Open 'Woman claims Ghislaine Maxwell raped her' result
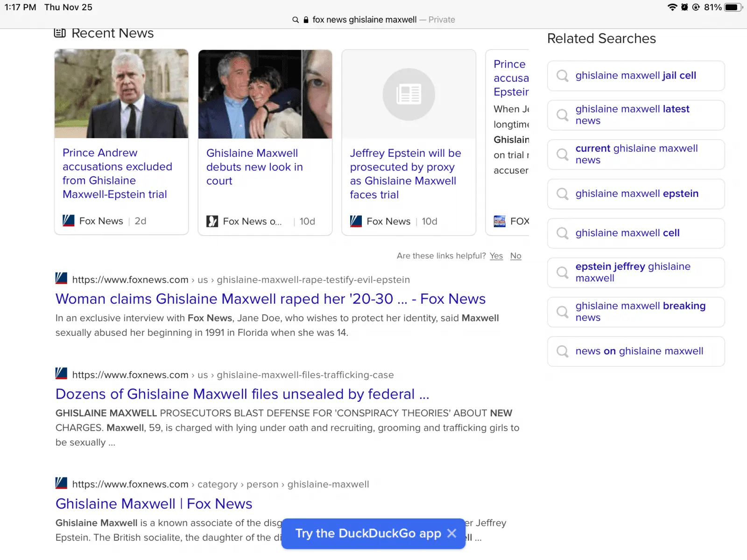This screenshot has height=560, width=747. click(270, 299)
